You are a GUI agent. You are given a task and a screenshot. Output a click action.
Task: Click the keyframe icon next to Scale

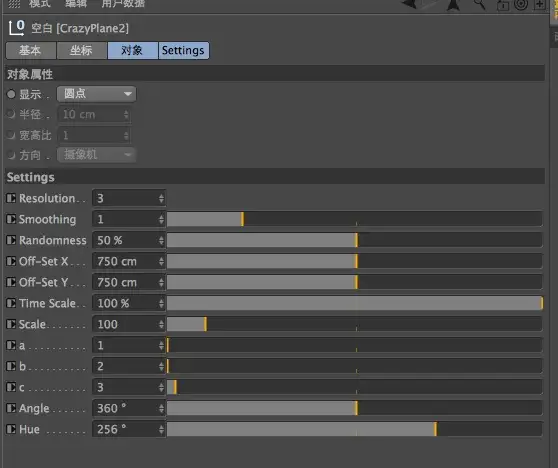tap(11, 324)
